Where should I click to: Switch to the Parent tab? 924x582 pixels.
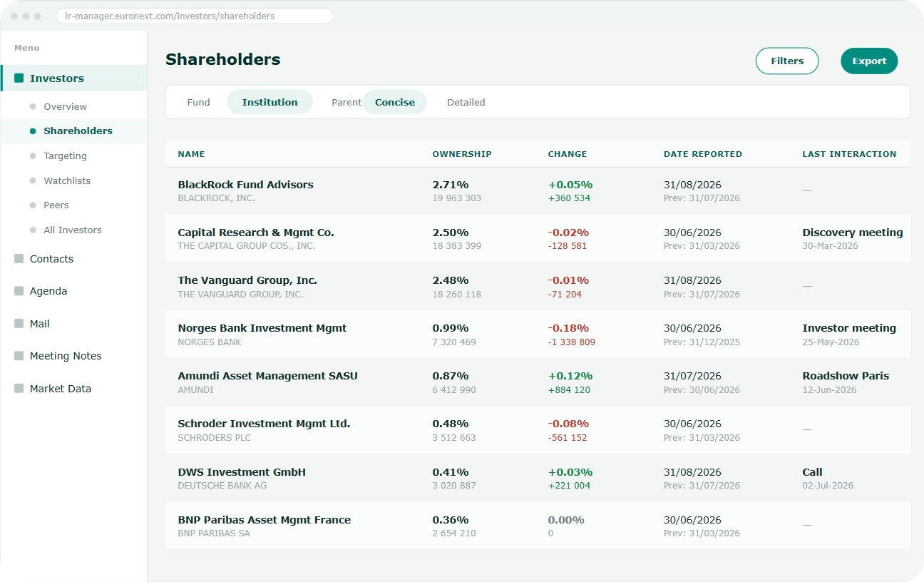[346, 102]
